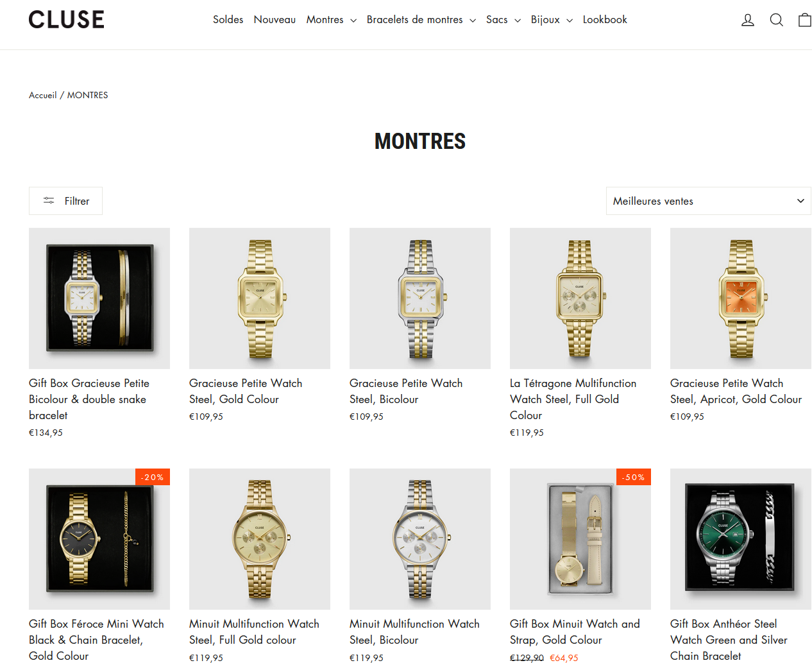812x663 pixels.
Task: Click the -20% discount badge
Action: point(153,477)
